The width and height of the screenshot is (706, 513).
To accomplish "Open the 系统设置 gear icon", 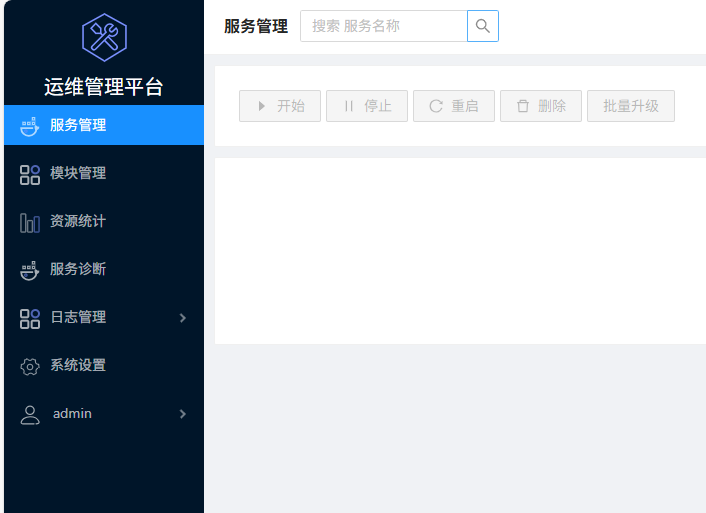I will point(30,366).
